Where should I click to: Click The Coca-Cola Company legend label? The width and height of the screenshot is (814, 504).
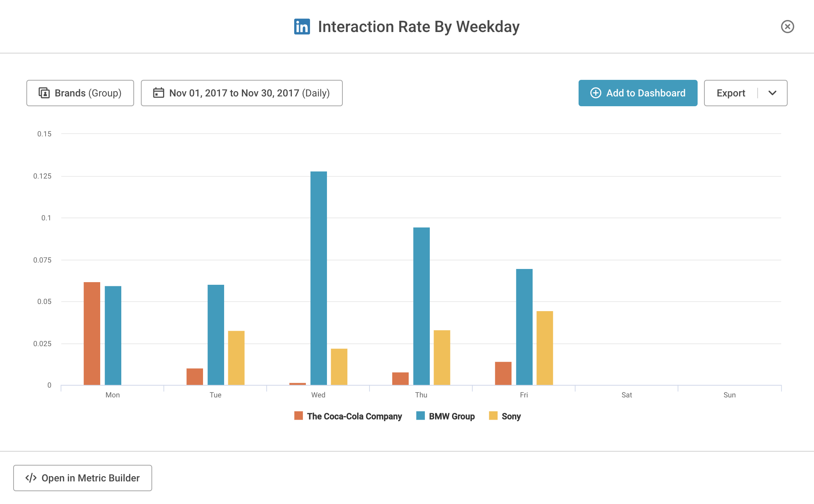(354, 416)
